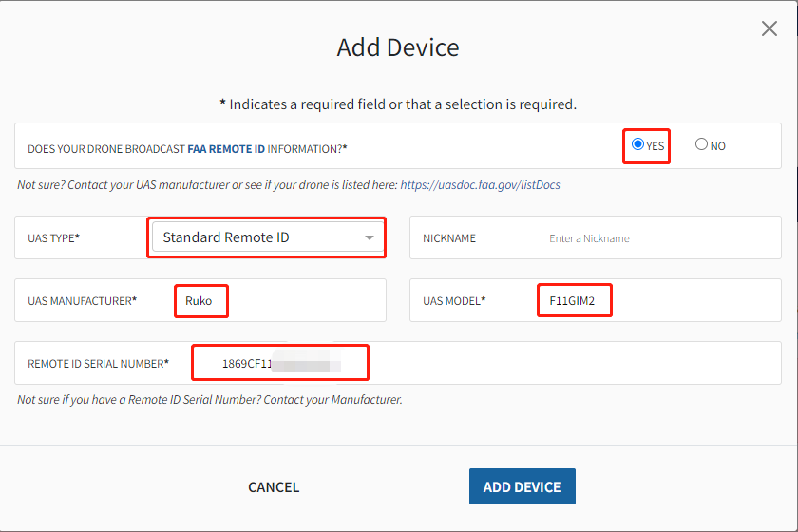Viewport: 798px width, 532px height.
Task: Click the UAS TYPE field label
Action: [54, 238]
